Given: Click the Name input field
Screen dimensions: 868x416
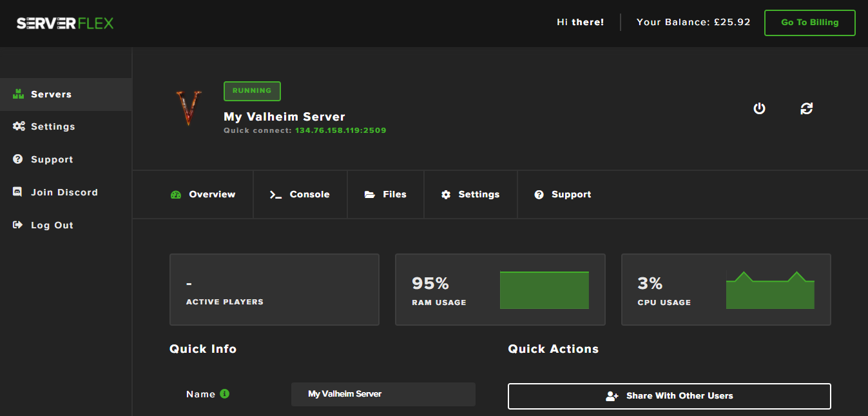Looking at the screenshot, I should 383,394.
